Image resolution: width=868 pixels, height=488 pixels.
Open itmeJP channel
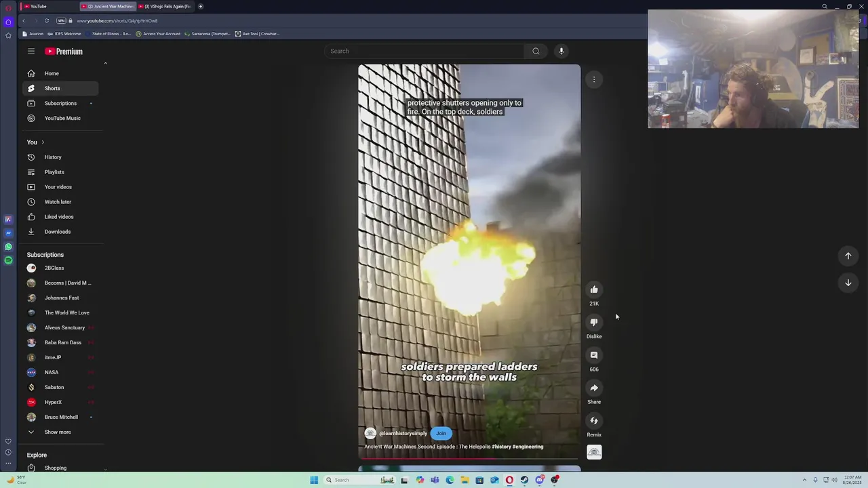click(x=60, y=357)
